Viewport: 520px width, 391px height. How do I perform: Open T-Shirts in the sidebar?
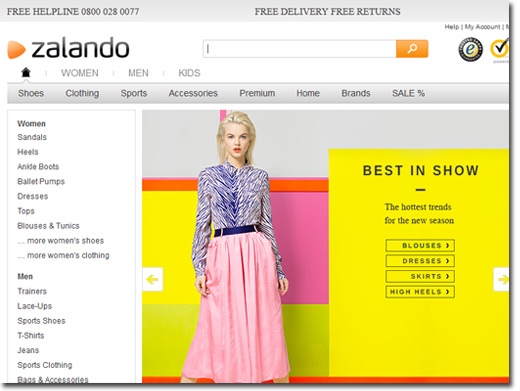coord(31,336)
